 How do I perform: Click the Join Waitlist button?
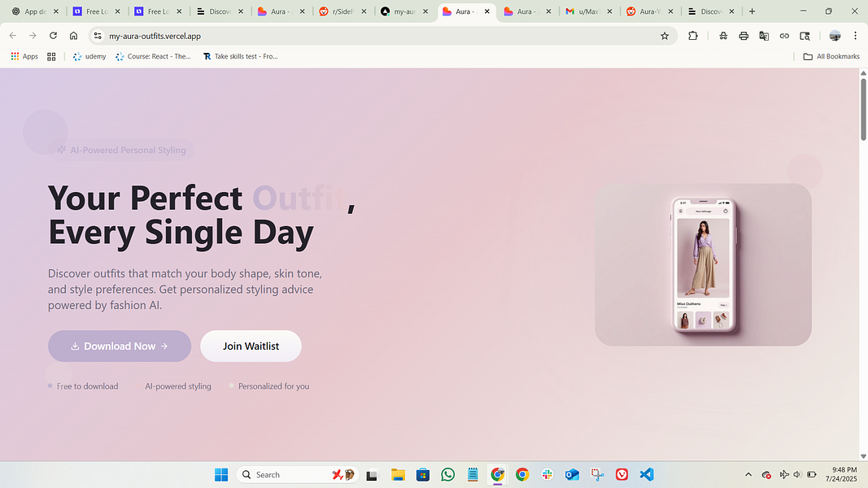coord(251,346)
